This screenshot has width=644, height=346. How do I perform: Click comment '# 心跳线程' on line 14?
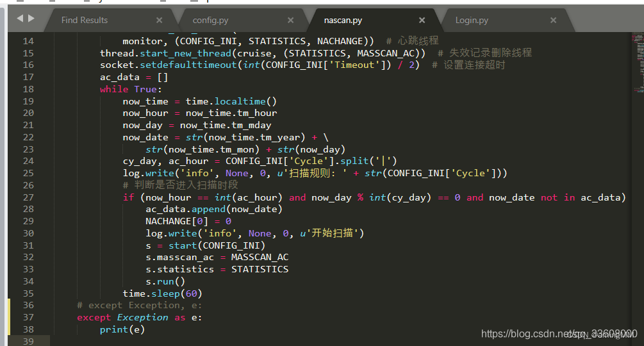tap(413, 40)
